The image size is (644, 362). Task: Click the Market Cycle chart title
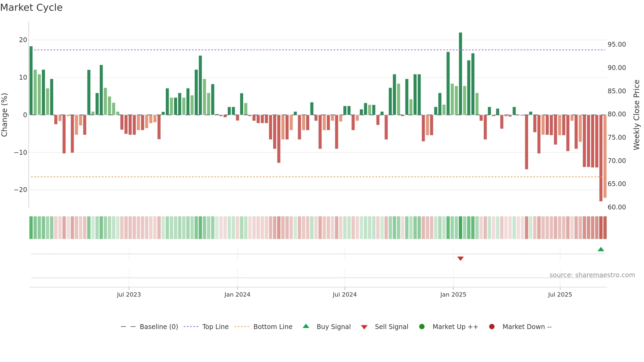click(x=31, y=8)
